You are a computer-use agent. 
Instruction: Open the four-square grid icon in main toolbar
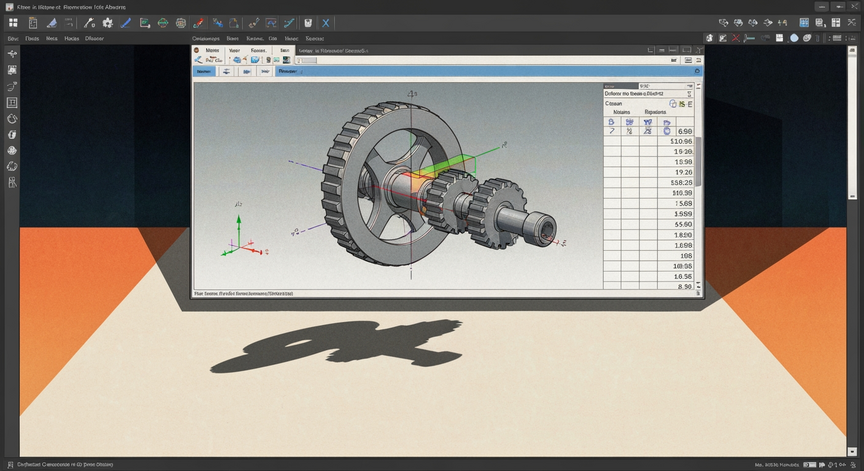coord(13,23)
